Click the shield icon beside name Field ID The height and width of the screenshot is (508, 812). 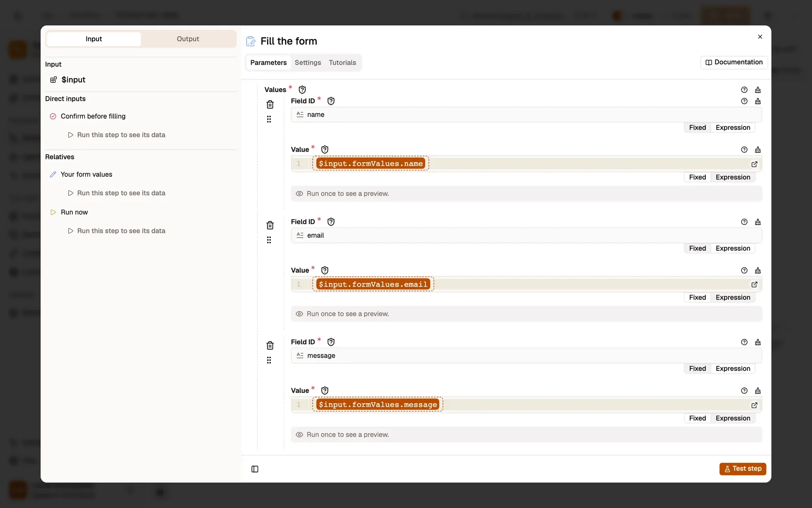[331, 101]
